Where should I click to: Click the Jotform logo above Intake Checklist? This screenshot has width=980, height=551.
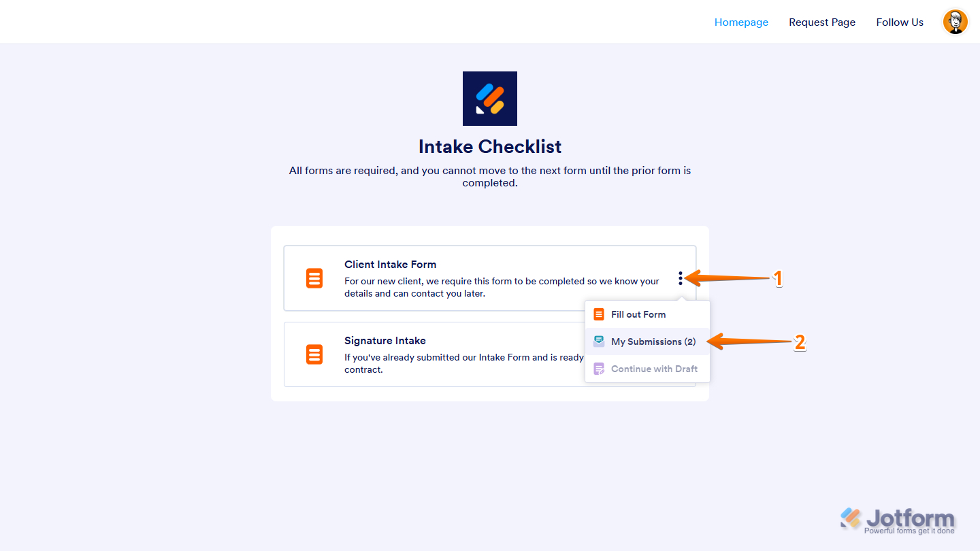pyautogui.click(x=489, y=98)
